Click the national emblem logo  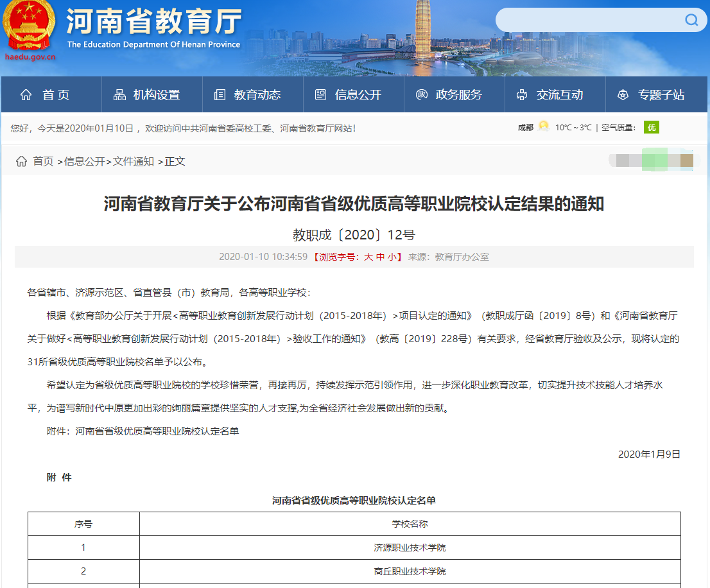point(29,26)
